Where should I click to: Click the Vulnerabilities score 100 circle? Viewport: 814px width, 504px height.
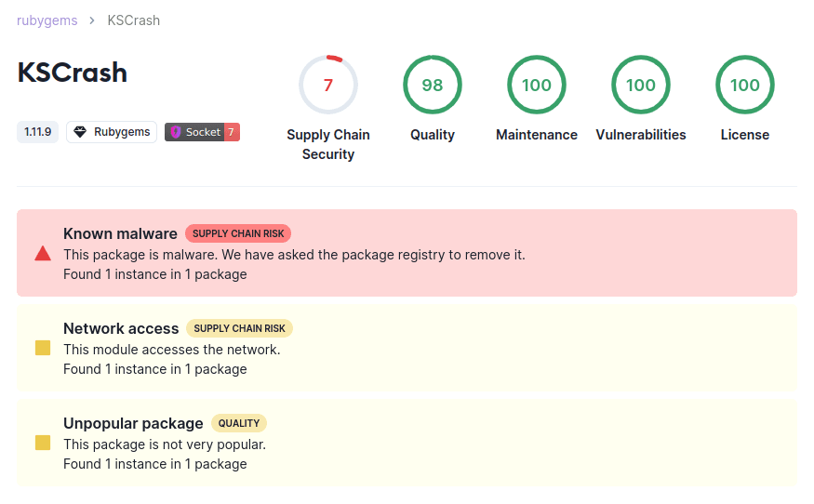click(641, 86)
